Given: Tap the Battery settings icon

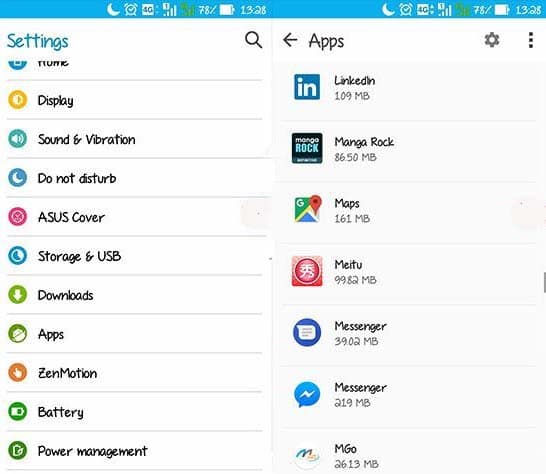Looking at the screenshot, I should point(17,412).
